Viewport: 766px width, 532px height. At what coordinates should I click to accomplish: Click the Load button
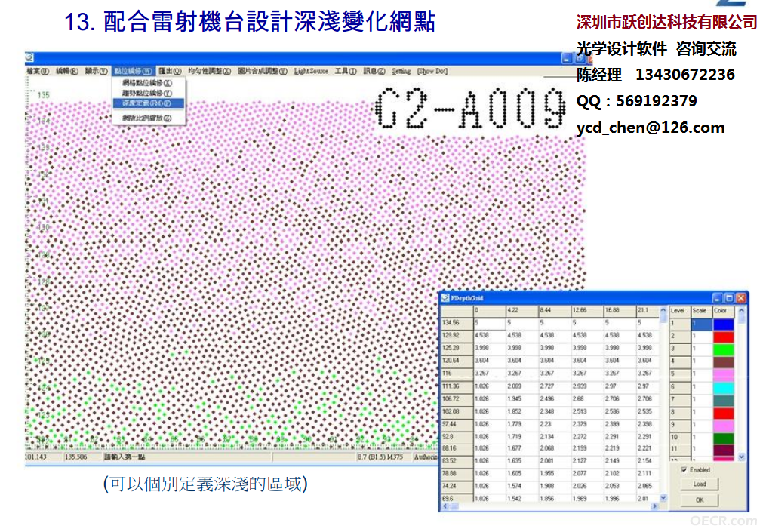click(700, 484)
